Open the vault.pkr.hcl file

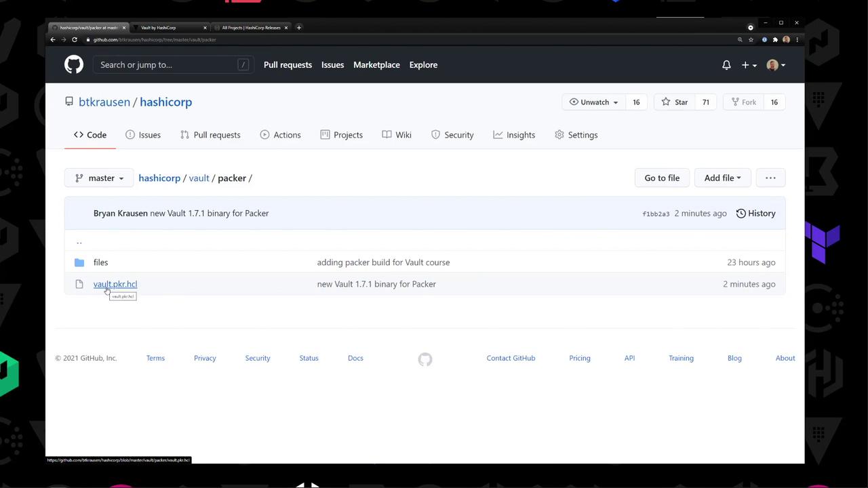115,284
